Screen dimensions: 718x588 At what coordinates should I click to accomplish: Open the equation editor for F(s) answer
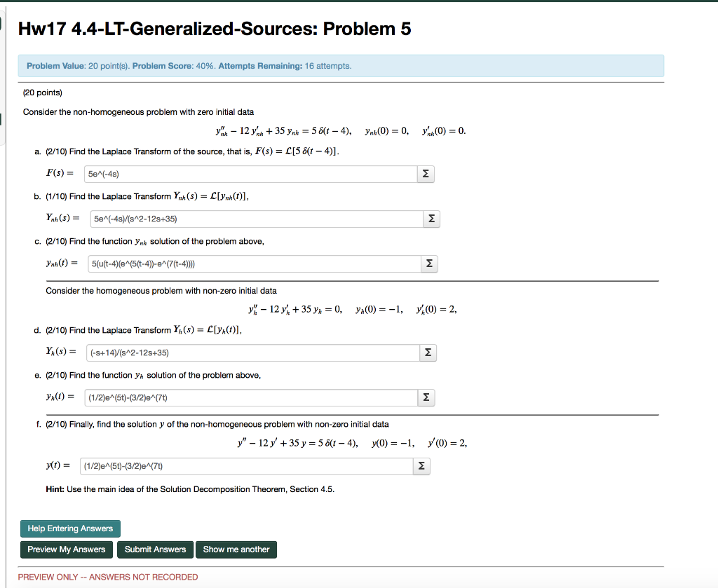click(426, 174)
